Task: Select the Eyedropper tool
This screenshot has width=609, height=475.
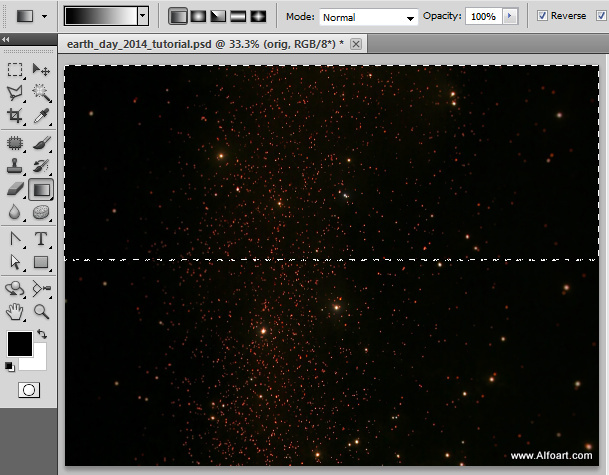Action: pyautogui.click(x=41, y=116)
